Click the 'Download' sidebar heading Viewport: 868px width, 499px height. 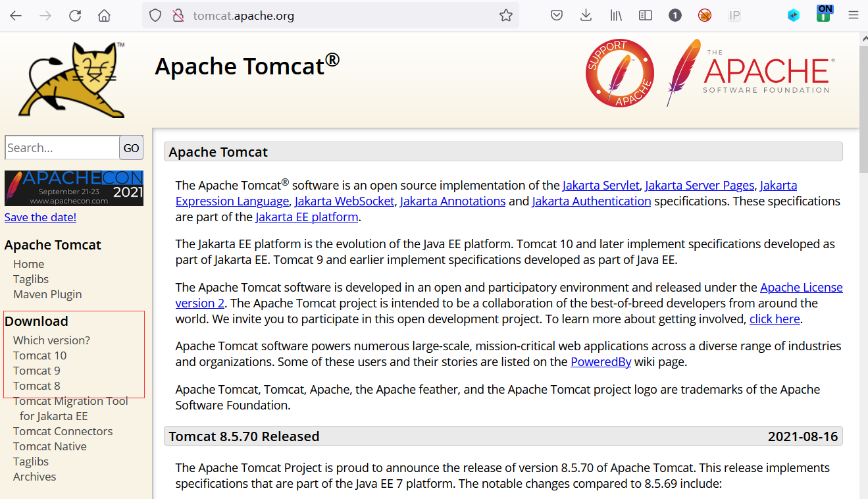pyautogui.click(x=36, y=321)
